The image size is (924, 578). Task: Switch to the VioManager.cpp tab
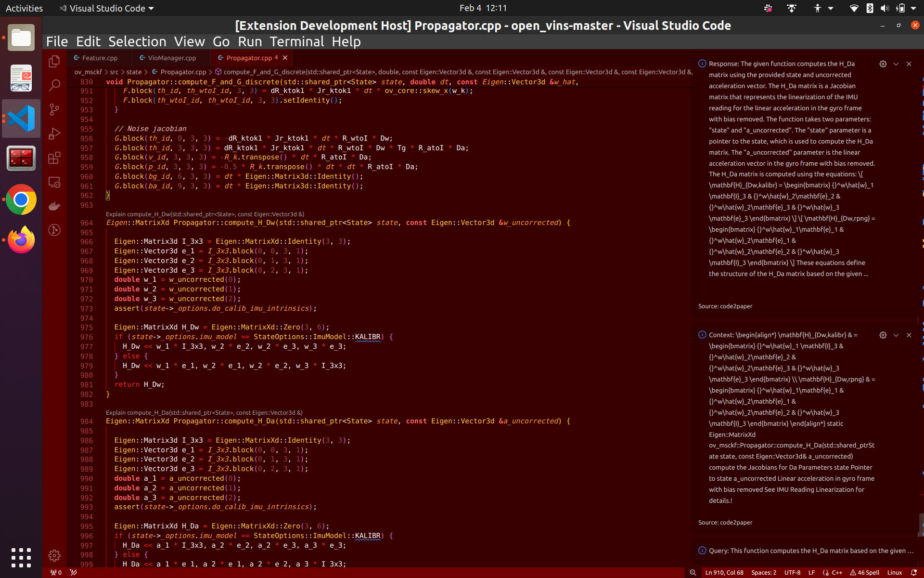(x=172, y=58)
